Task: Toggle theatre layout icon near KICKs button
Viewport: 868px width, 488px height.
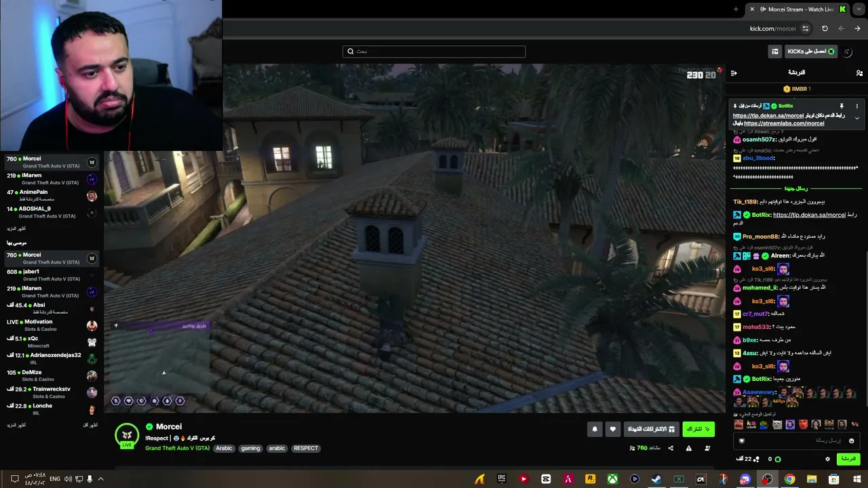Action: pyautogui.click(x=775, y=52)
